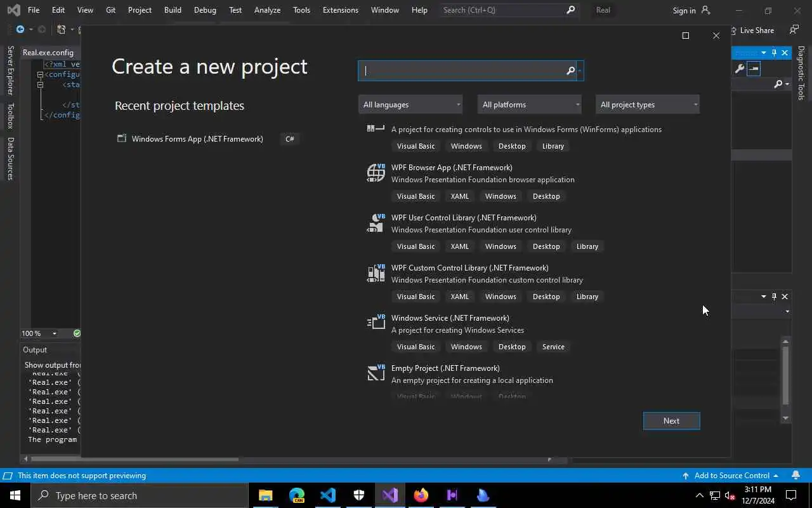Open top right panel window position menu
The image size is (812, 508).
(763, 53)
